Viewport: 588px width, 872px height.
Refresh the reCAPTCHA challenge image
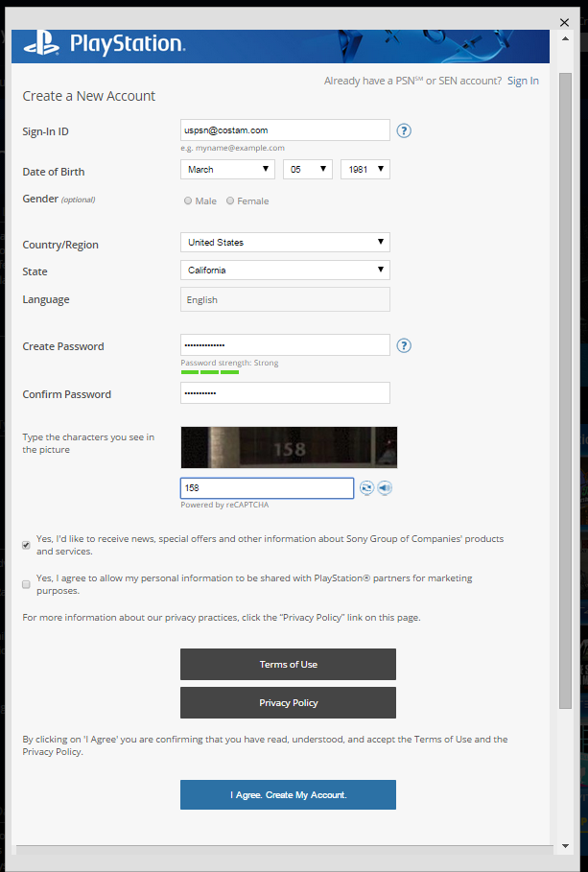tap(366, 488)
